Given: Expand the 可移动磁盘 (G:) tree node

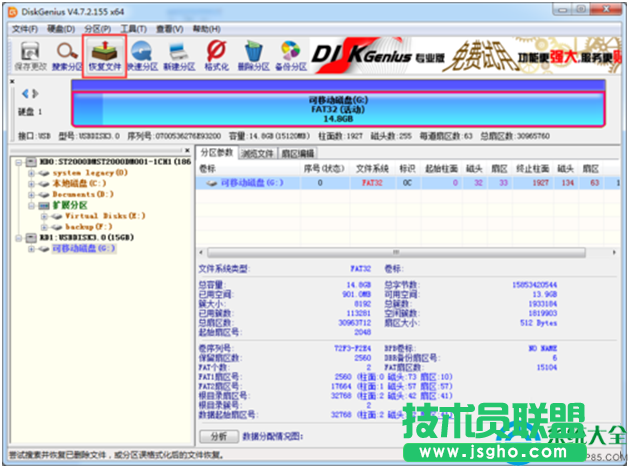Looking at the screenshot, I should pyautogui.click(x=31, y=249).
